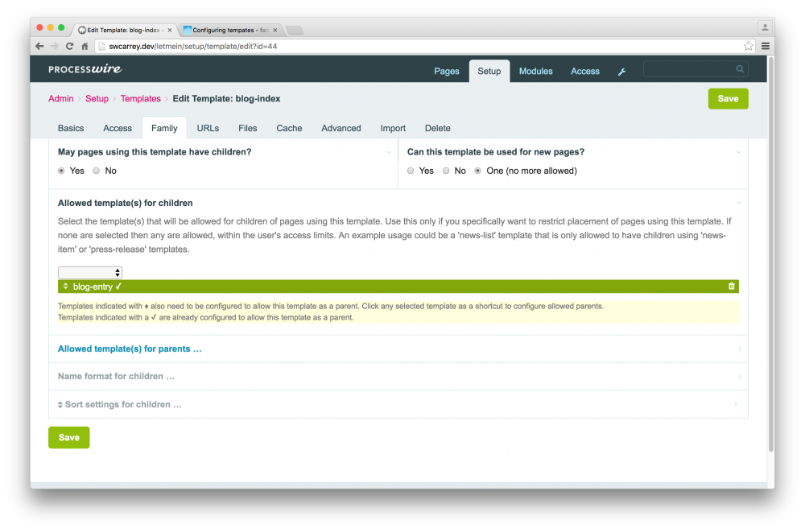Click the drag handle on blog-entry row
Image resolution: width=805 pixels, height=532 pixels.
[64, 286]
